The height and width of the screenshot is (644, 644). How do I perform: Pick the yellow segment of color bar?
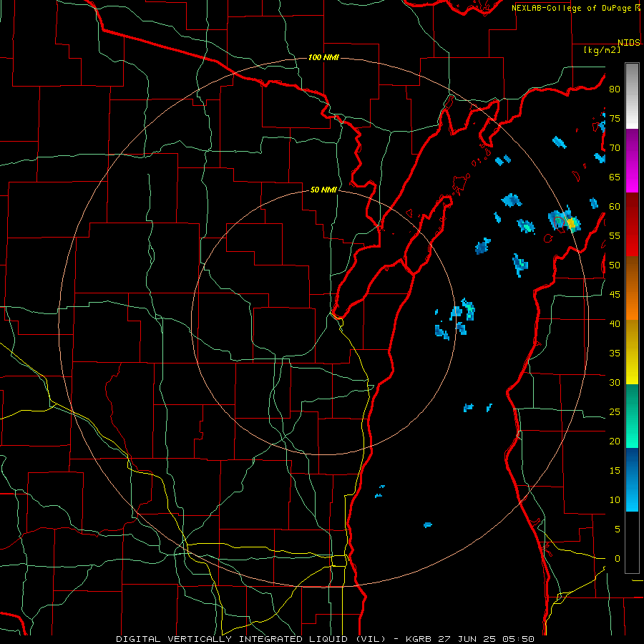click(632, 352)
